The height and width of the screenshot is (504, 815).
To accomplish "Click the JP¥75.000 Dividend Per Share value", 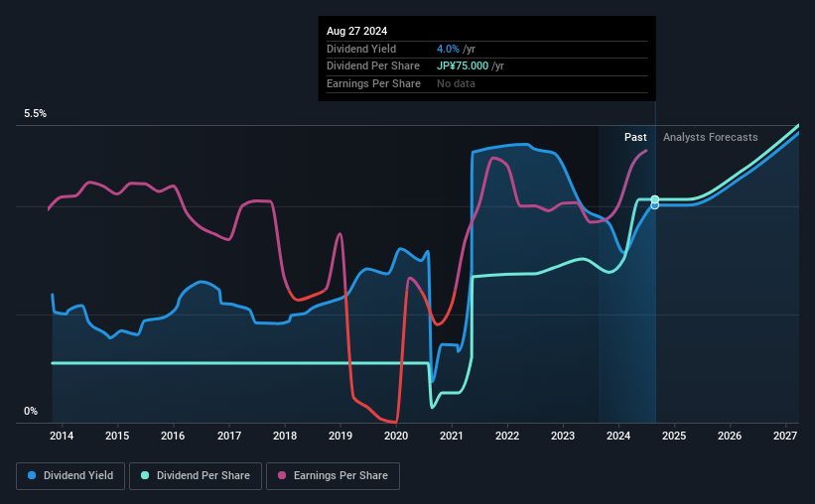I will (463, 66).
